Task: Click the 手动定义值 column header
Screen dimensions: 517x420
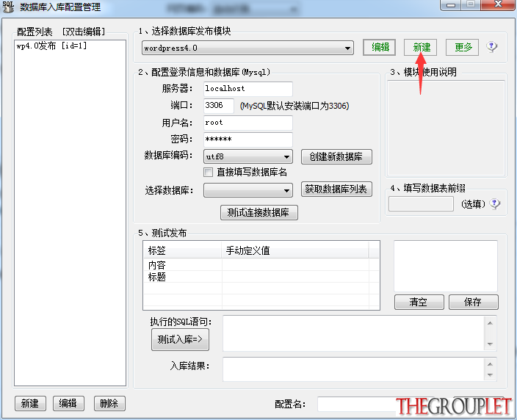Action: click(295, 250)
